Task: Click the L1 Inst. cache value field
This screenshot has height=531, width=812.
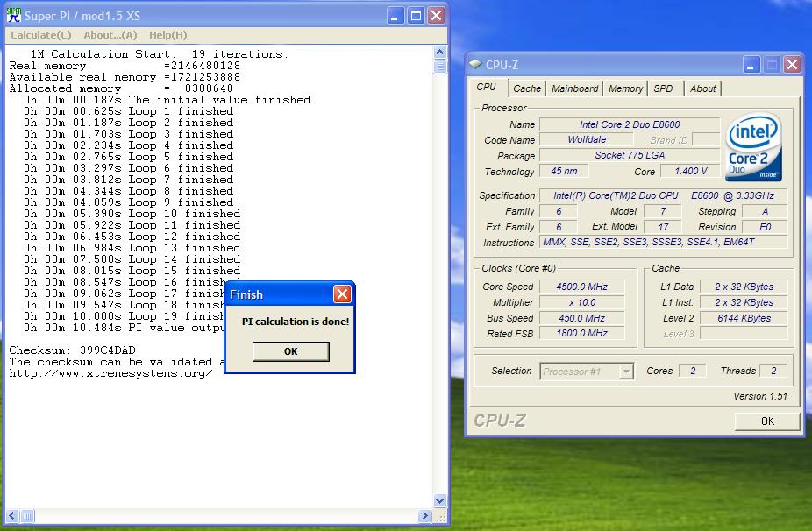Action: pyautogui.click(x=744, y=302)
